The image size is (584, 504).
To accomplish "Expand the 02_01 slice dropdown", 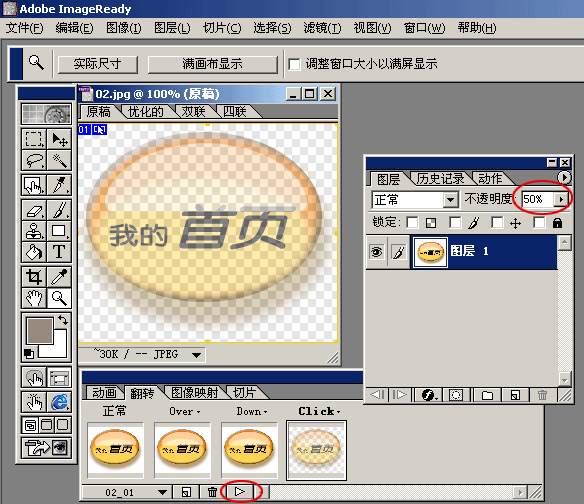I will tap(162, 492).
